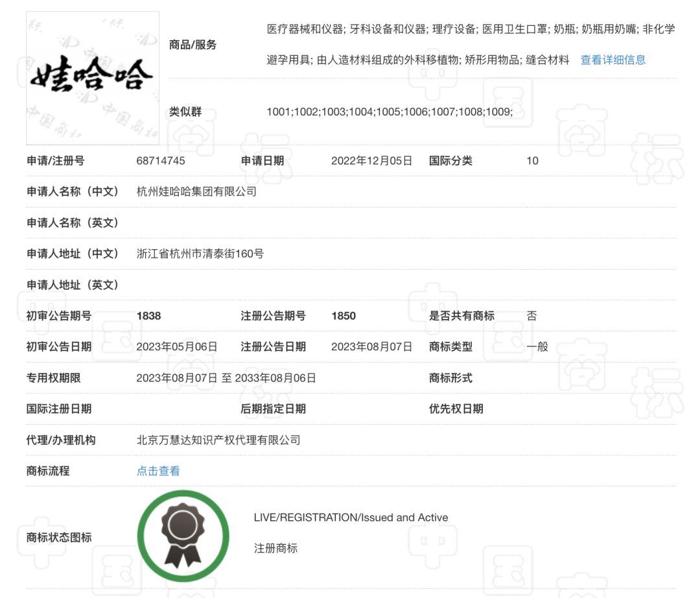Screen dimensions: 700x598
Task: Select agency name 北京万慧达知识产权代理有限公司
Action: 218,440
